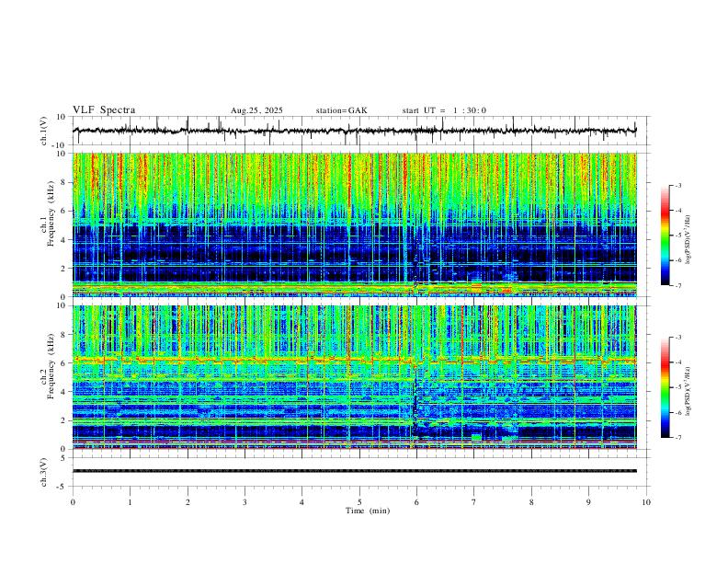Click the time axis tick label '6'
The image size is (728, 563).
(416, 502)
